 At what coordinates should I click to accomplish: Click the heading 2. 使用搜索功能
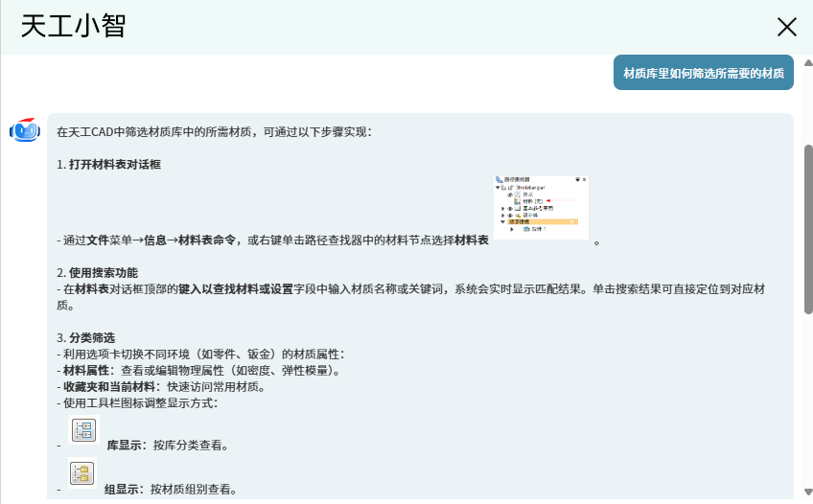coord(98,273)
